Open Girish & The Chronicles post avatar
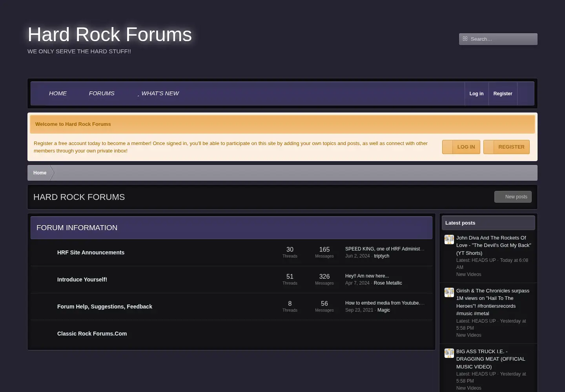Image resolution: width=565 pixels, height=392 pixels. click(449, 292)
